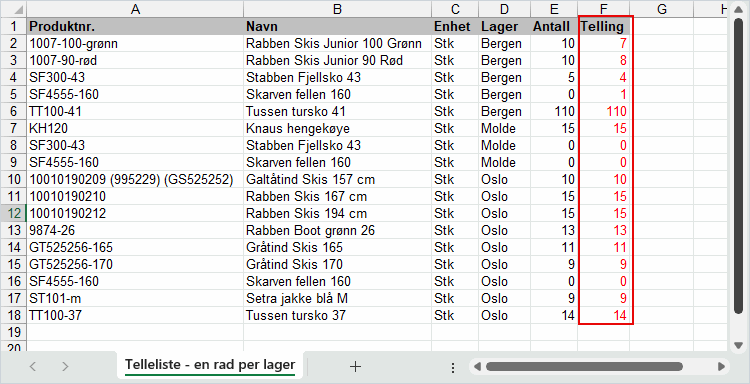The width and height of the screenshot is (750, 384).
Task: Select cell Rabben Skis Junior 100 Grønn
Action: [x=338, y=44]
